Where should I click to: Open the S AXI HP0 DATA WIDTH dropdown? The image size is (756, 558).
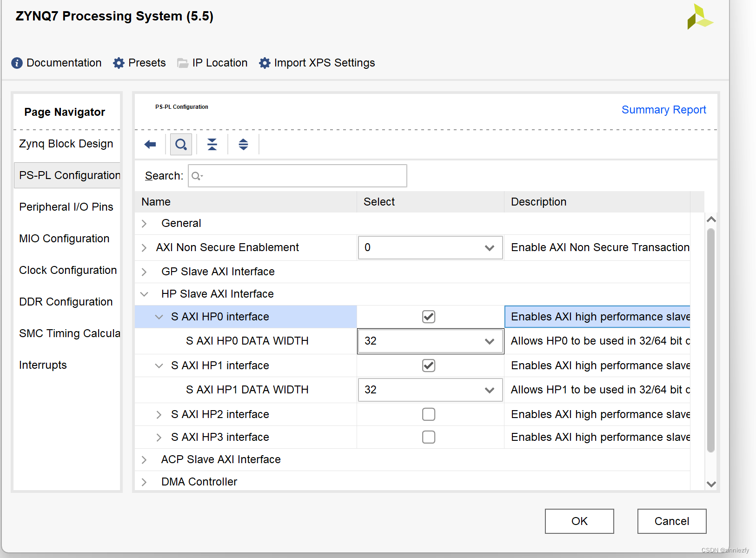[430, 341]
